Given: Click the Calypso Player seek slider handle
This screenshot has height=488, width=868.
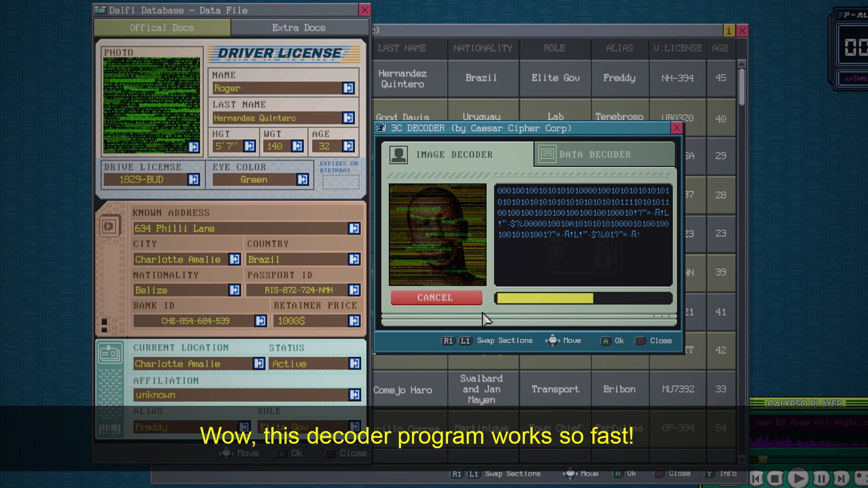Looking at the screenshot, I should tap(762, 458).
